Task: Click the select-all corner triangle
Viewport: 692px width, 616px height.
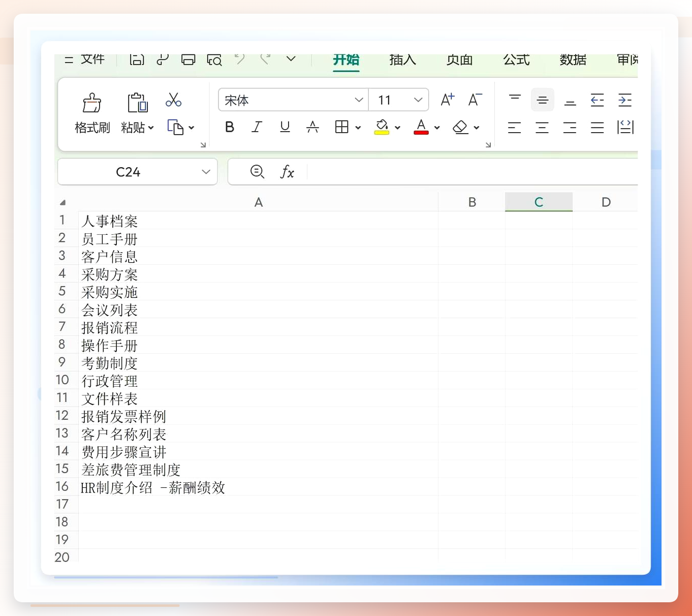Action: click(63, 202)
